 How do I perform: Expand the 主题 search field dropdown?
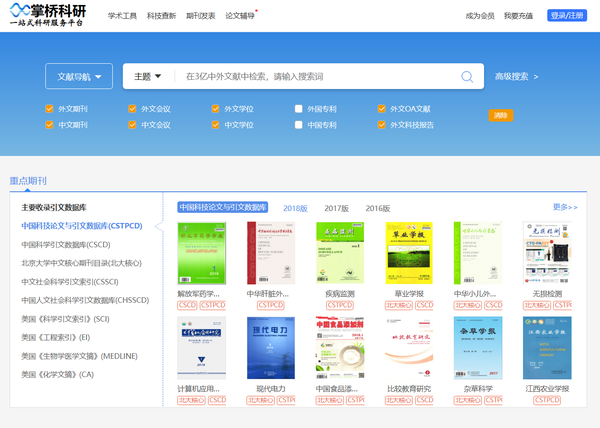[x=147, y=76]
